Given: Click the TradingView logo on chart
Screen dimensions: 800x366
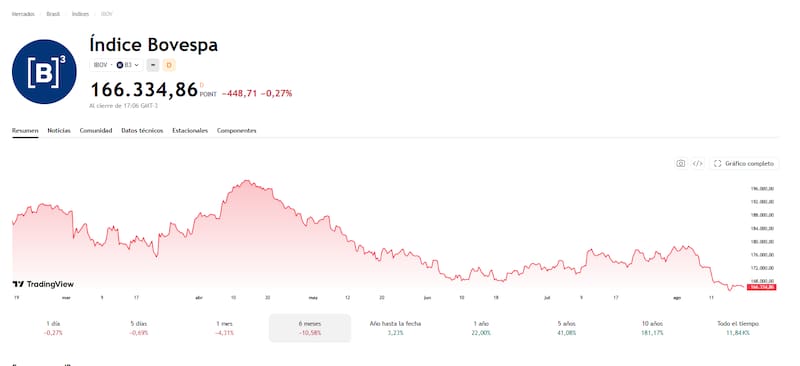Looking at the screenshot, I should pyautogui.click(x=43, y=284).
